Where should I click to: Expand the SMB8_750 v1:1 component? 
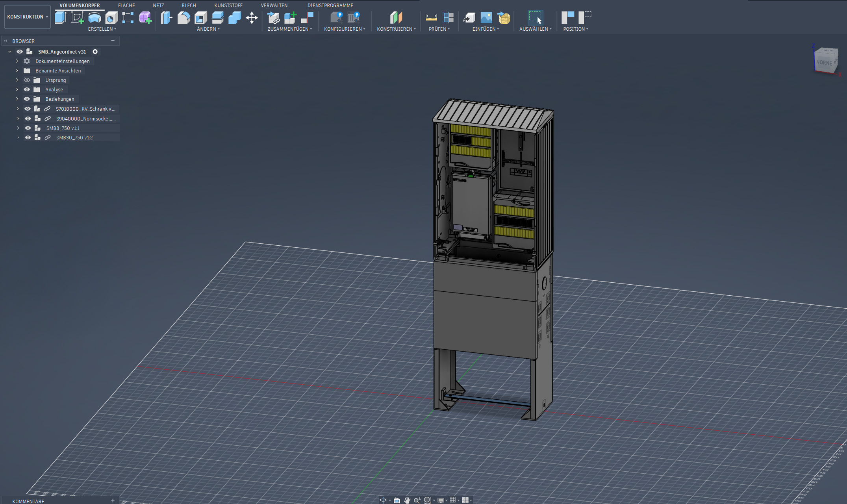coord(18,128)
